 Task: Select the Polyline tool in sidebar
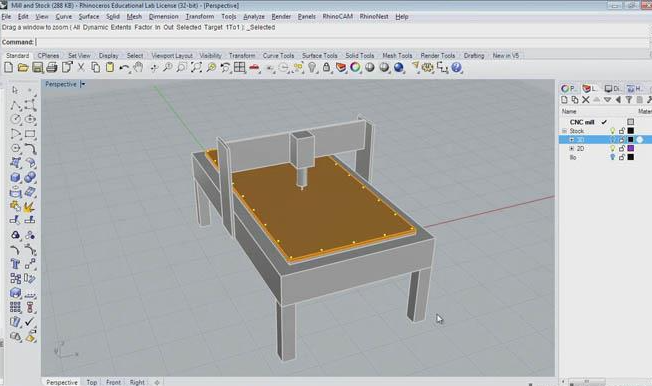tap(15, 105)
